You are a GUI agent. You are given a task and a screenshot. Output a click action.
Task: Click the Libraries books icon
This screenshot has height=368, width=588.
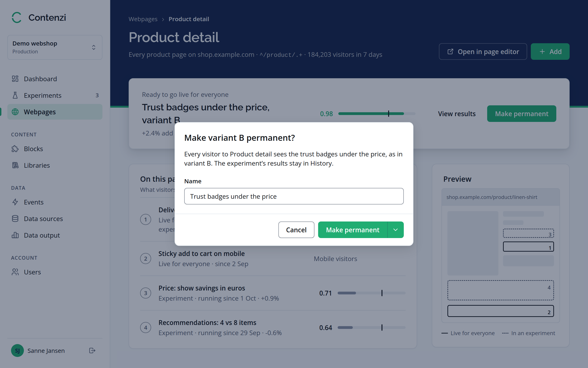coord(15,165)
